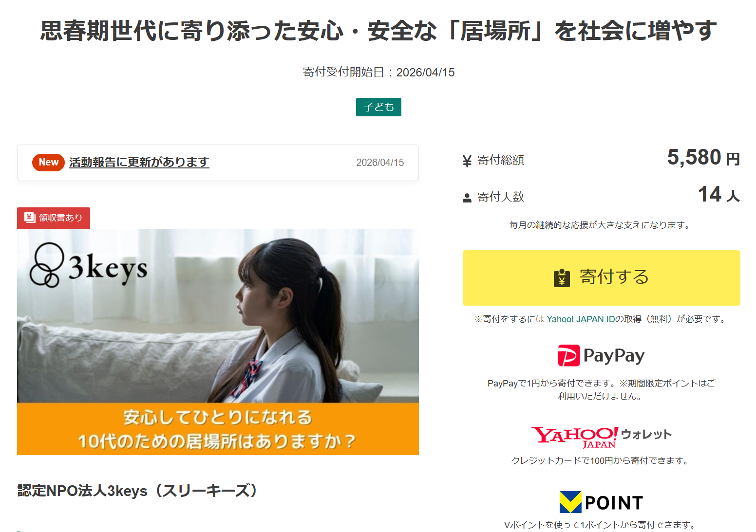This screenshot has width=756, height=532.
Task: Click the yen icon beside 寄付総額
Action: (x=467, y=161)
